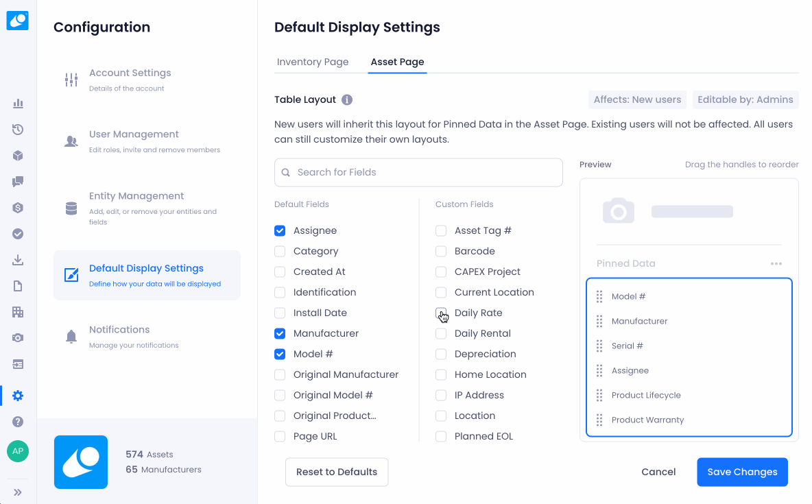Grab the Manufacturer drag handle in Preview
This screenshot has width=812, height=504.
[x=599, y=321]
